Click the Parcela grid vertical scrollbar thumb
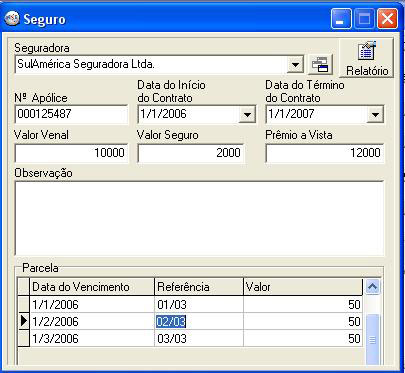405x373 pixels. pos(372,340)
